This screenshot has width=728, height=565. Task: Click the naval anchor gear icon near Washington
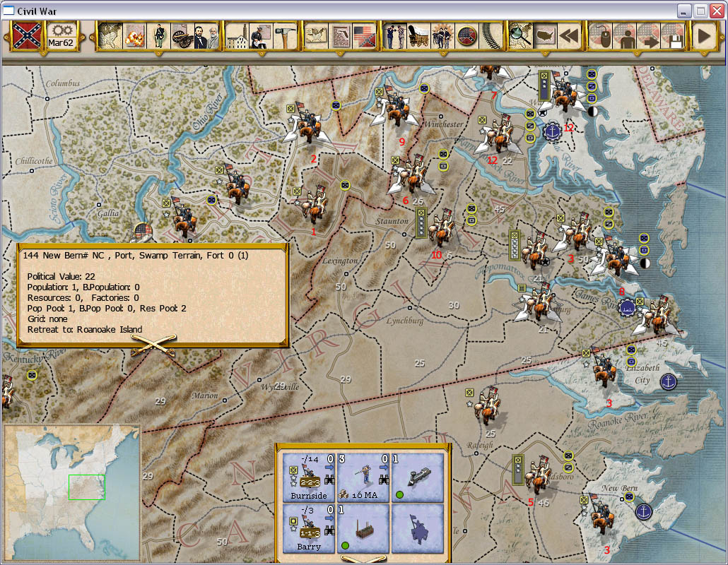point(552,132)
